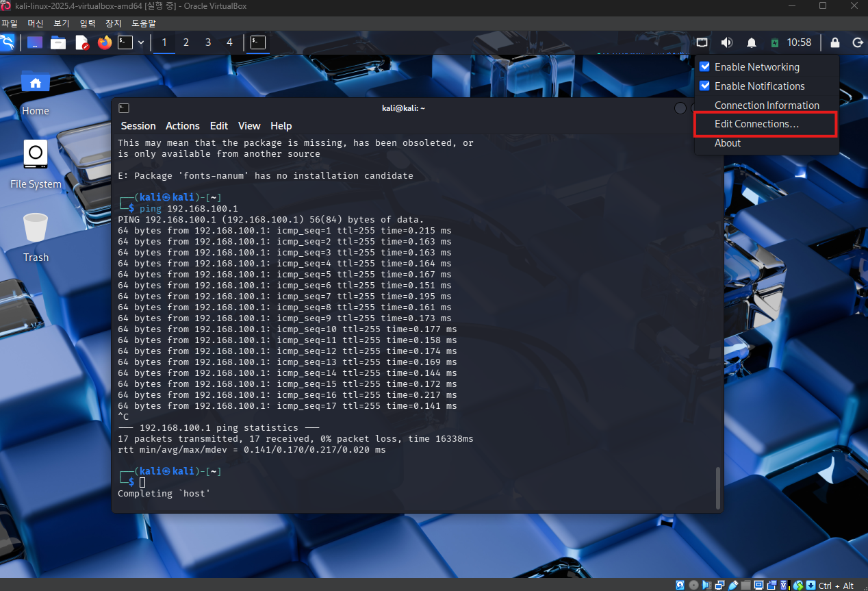The image size is (868, 591).
Task: Switch to workspace 1
Action: tap(164, 42)
